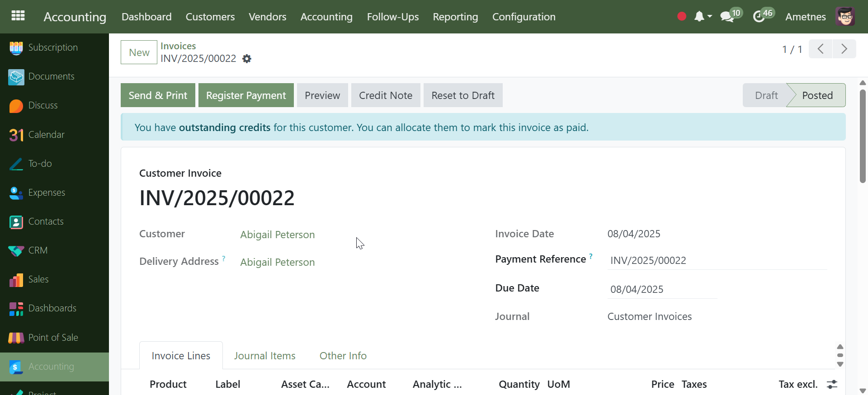Switch to the Journal Items tab
Screen dimensions: 868x395
click(x=264, y=356)
